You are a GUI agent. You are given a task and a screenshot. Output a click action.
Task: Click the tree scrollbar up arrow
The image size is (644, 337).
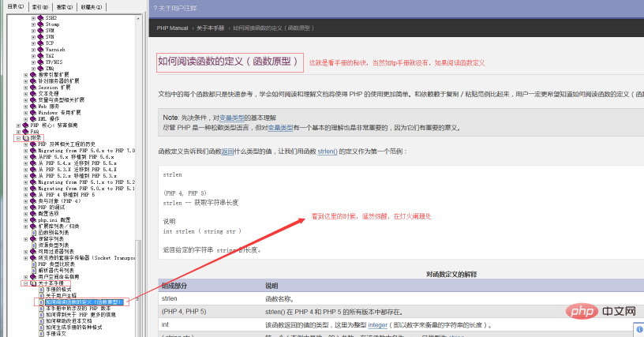[138, 18]
